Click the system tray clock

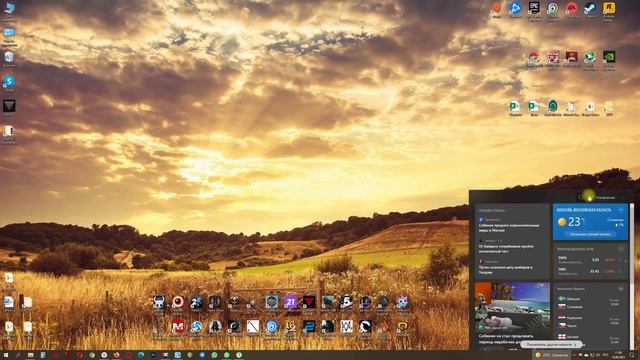click(x=618, y=355)
